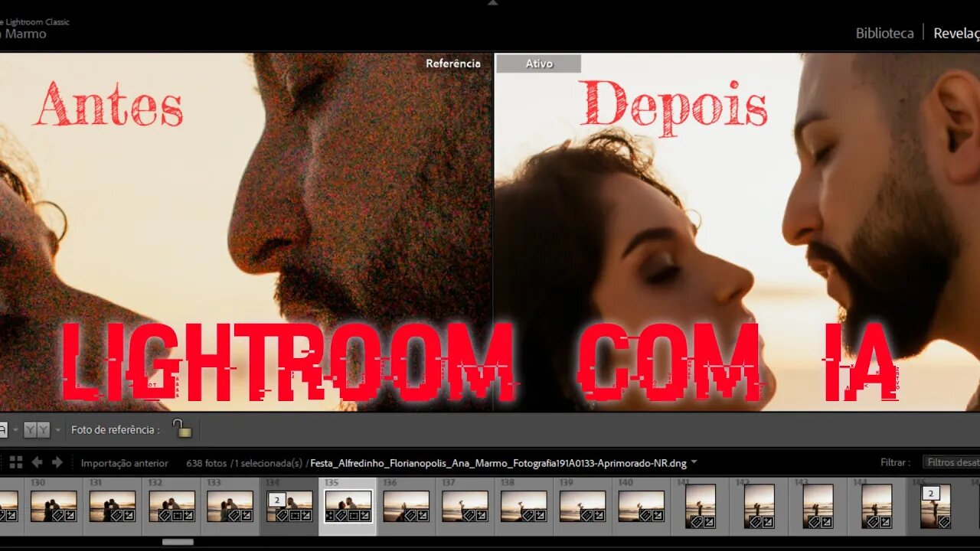This screenshot has height=551, width=980.
Task: Click the Importação anterior source label
Action: click(x=124, y=463)
